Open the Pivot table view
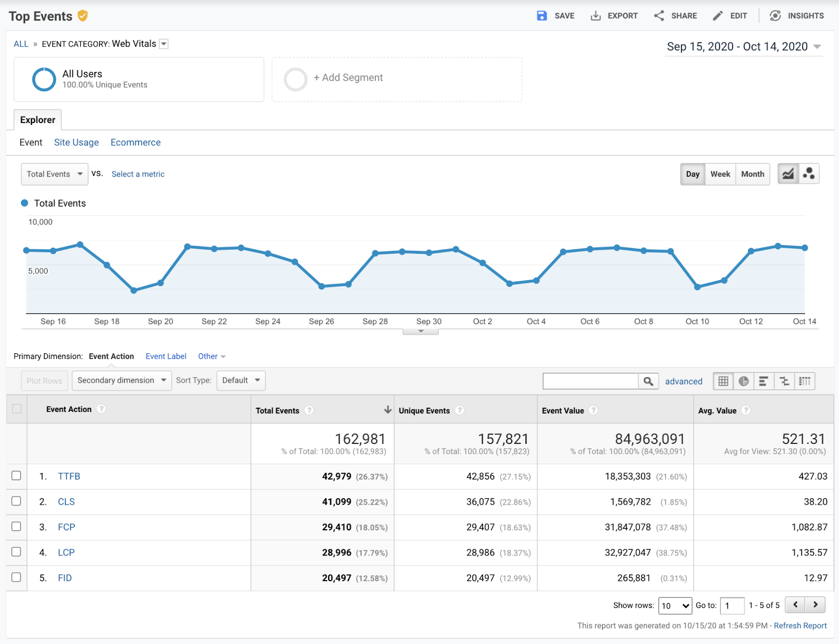This screenshot has width=839, height=644. [x=804, y=381]
